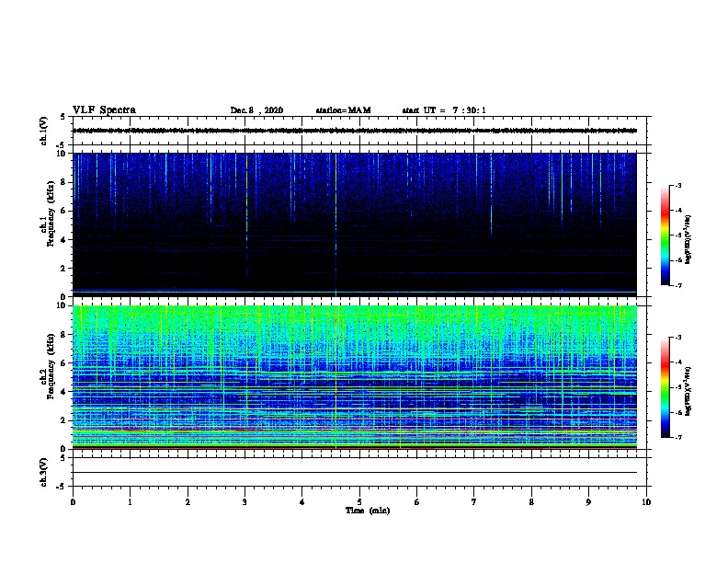Click time axis tick label '3'

245,502
